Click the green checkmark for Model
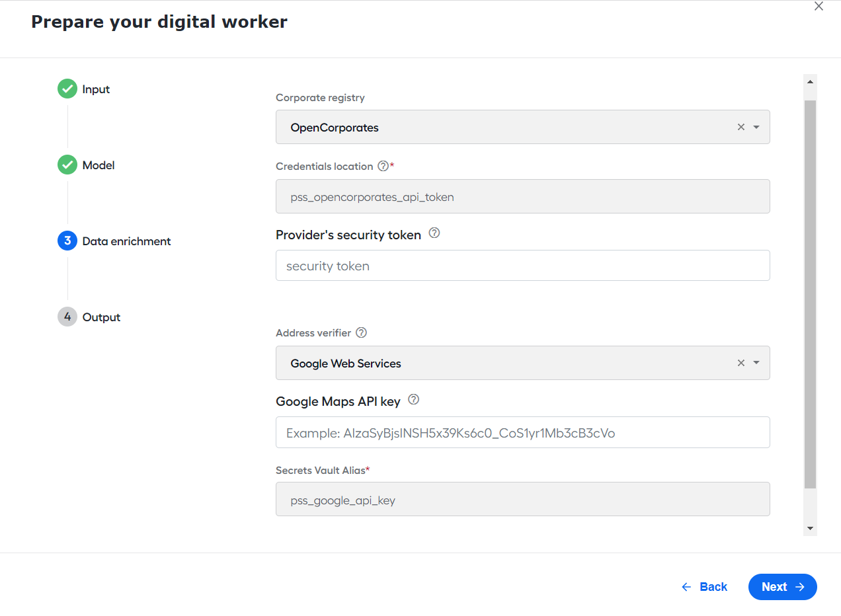841x616 pixels. (67, 165)
